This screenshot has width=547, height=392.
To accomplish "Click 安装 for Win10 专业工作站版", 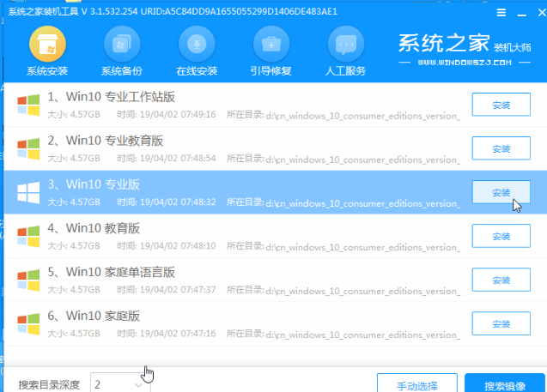I will click(501, 105).
